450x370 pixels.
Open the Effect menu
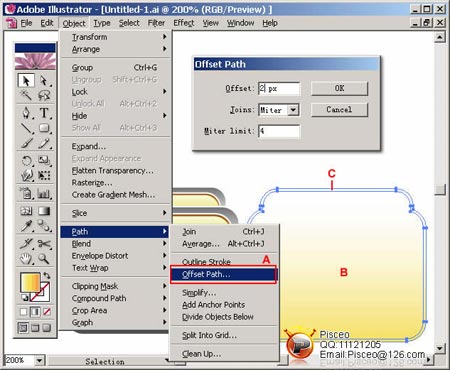[184, 23]
